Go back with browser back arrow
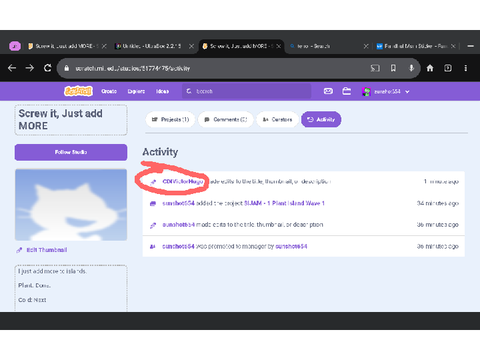480x360 pixels. pos(12,68)
